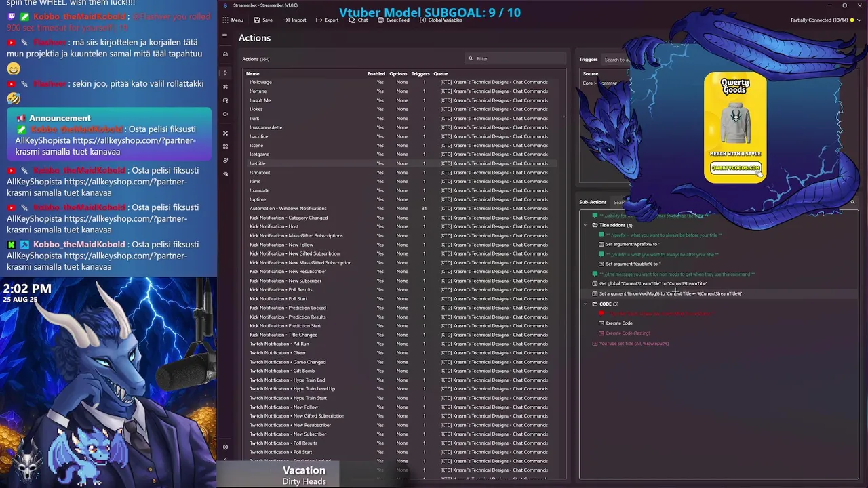Select the !settitle action row
Viewport: 868px width, 488px height.
coord(400,163)
